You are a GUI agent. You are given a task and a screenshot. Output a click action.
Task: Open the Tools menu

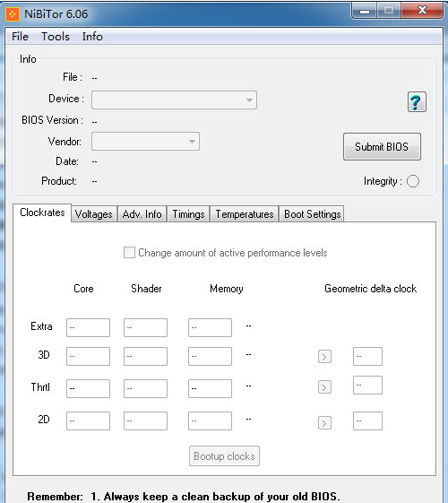click(x=56, y=37)
